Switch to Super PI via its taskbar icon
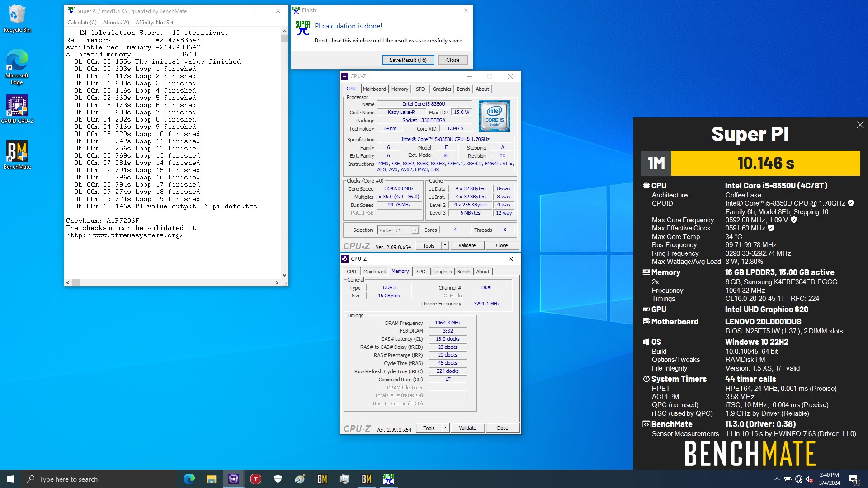This screenshot has height=488, width=868. coord(389,479)
